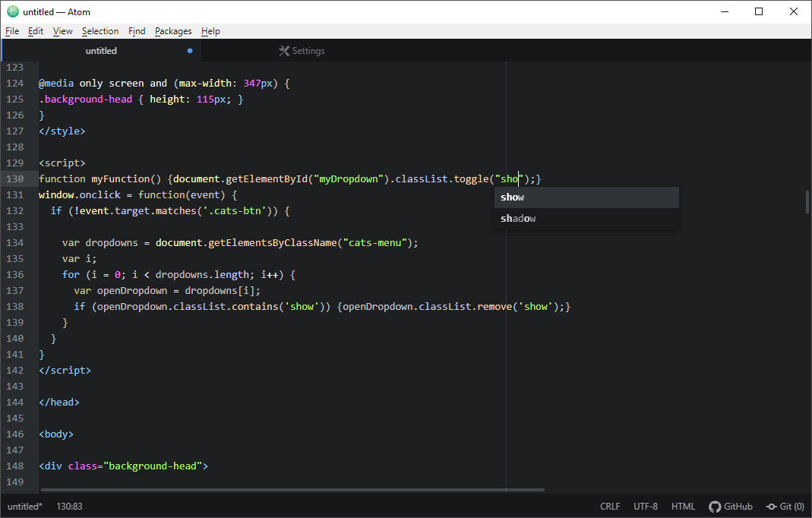Image resolution: width=812 pixels, height=518 pixels.
Task: Click the closing </script> tag text
Action: [x=65, y=371]
